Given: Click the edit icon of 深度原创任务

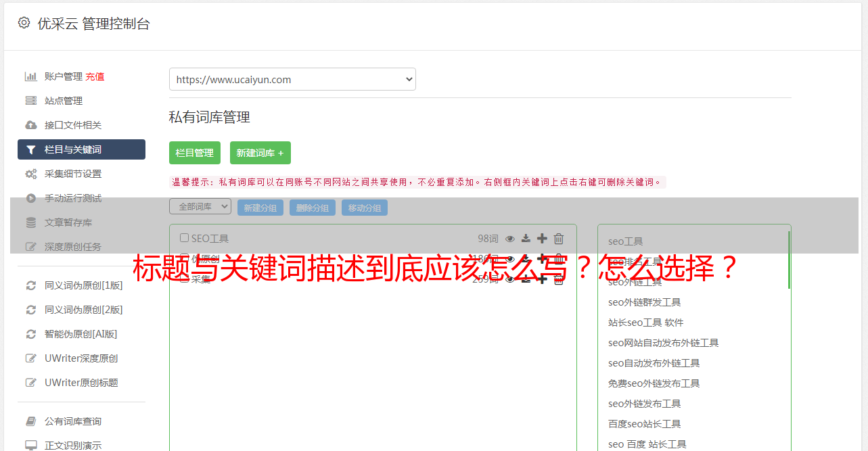Looking at the screenshot, I should pyautogui.click(x=31, y=247).
